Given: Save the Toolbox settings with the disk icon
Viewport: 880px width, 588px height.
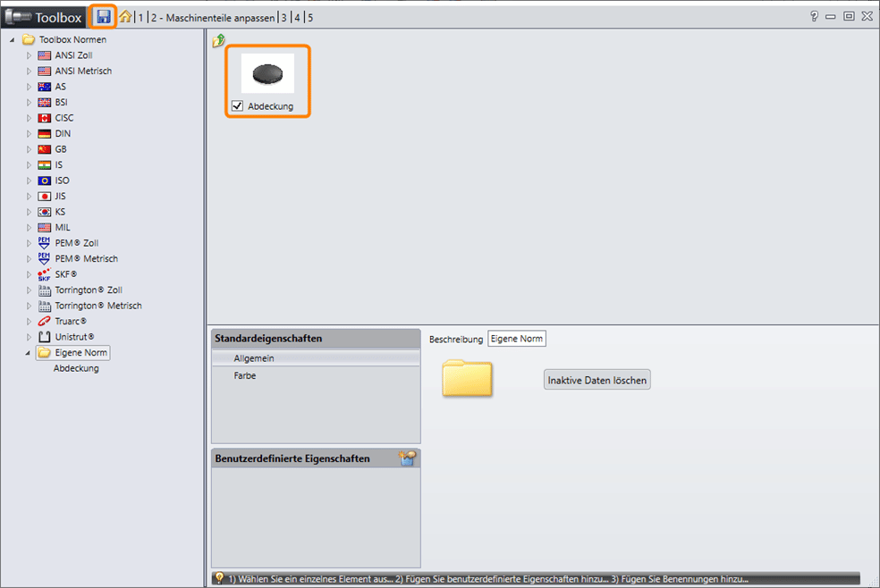Looking at the screenshot, I should pos(102,16).
